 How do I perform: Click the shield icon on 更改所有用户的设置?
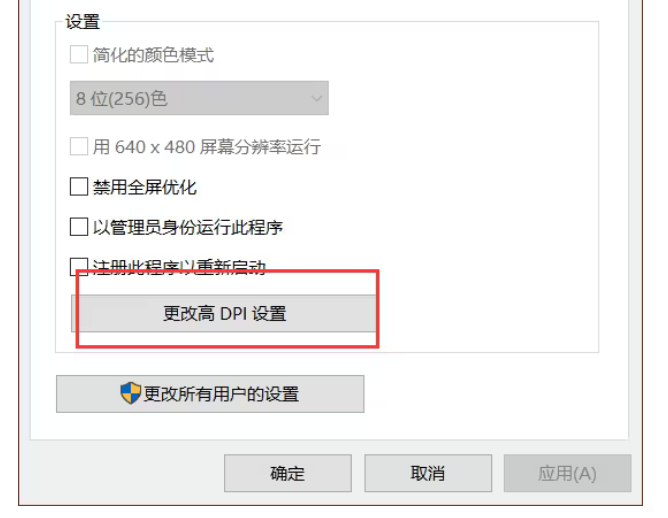click(x=130, y=393)
